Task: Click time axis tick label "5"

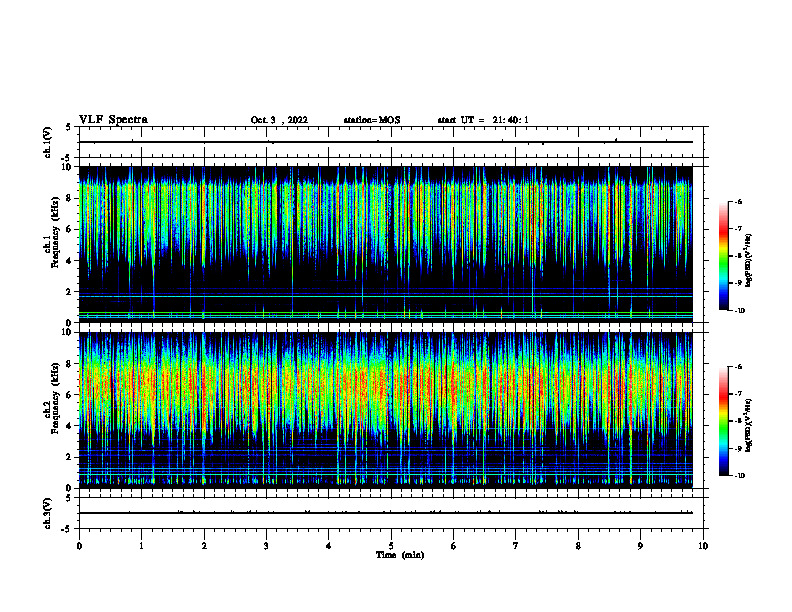Action: coord(391,546)
